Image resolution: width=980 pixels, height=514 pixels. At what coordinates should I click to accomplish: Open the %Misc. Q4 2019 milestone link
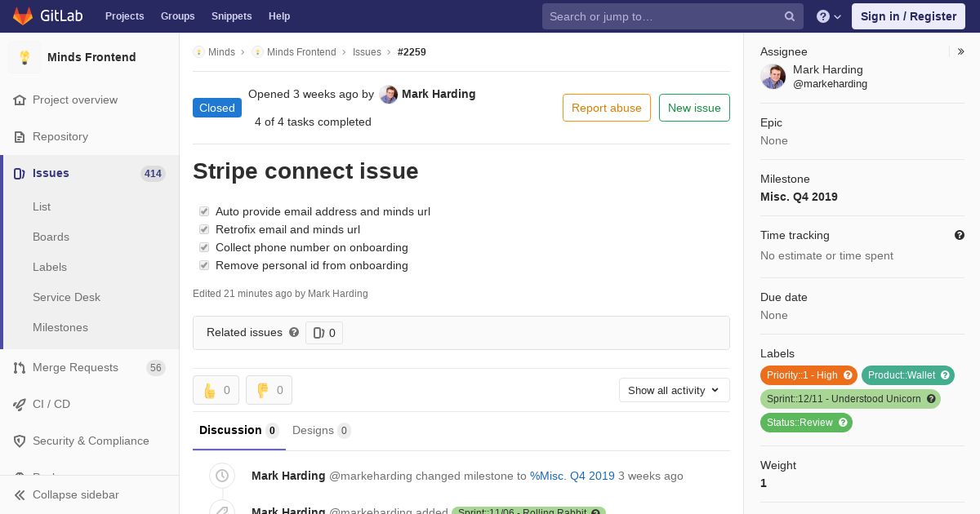(572, 476)
